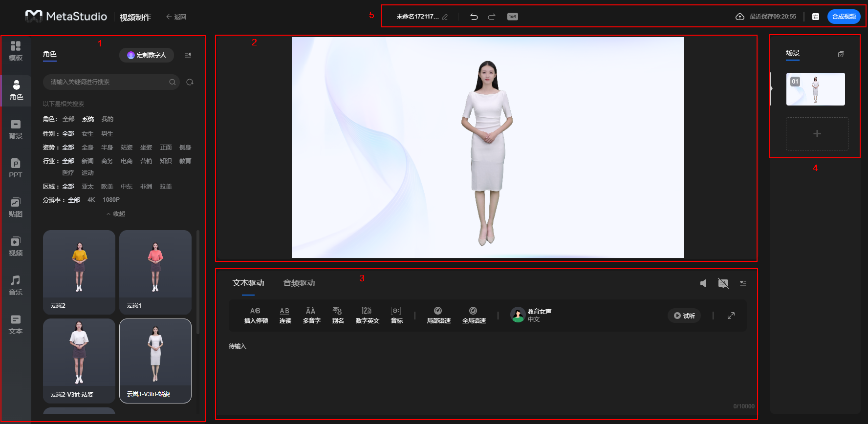Open the copy icon in the 场景 panel

pyautogui.click(x=841, y=54)
